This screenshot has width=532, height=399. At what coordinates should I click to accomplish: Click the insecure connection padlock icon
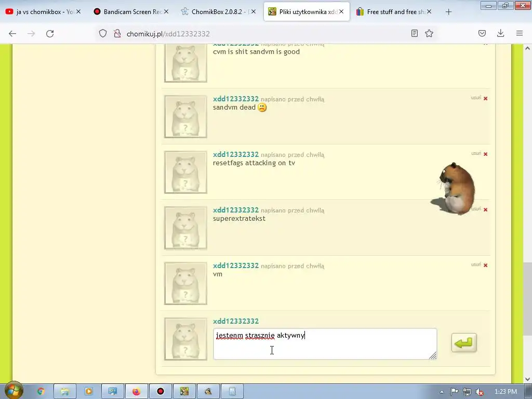pos(117,33)
